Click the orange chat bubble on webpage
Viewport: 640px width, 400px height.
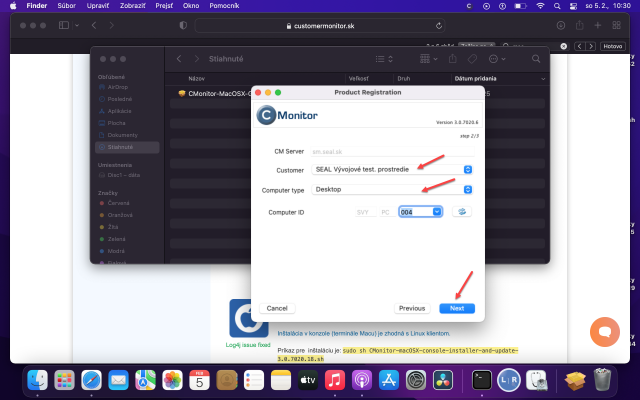(604, 332)
